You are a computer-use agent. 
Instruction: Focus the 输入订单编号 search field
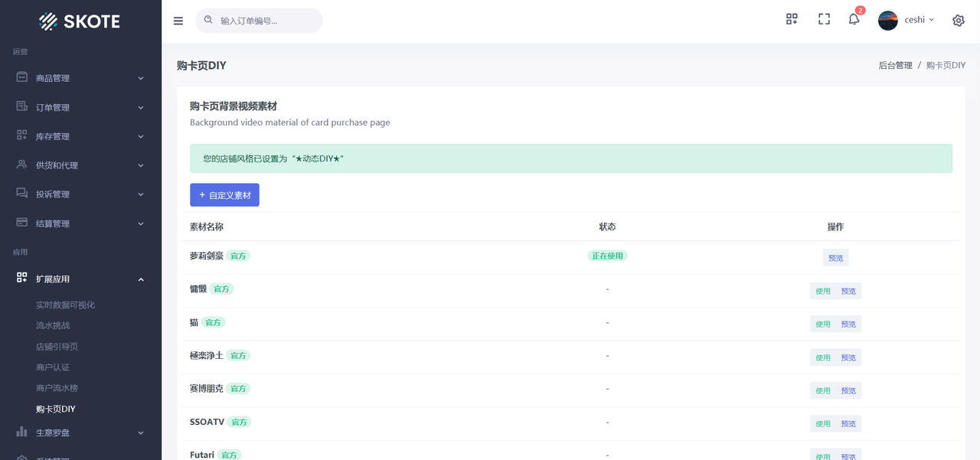click(260, 21)
